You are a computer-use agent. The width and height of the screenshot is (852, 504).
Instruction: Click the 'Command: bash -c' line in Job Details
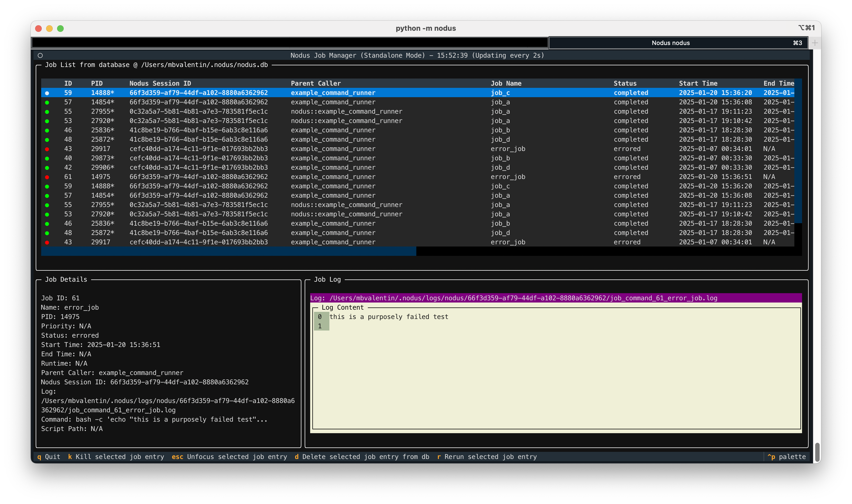click(154, 419)
